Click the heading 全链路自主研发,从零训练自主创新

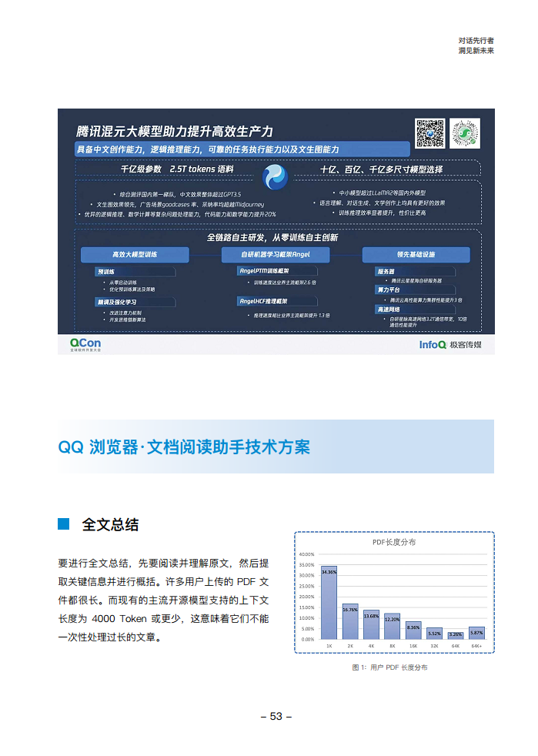coord(272,237)
